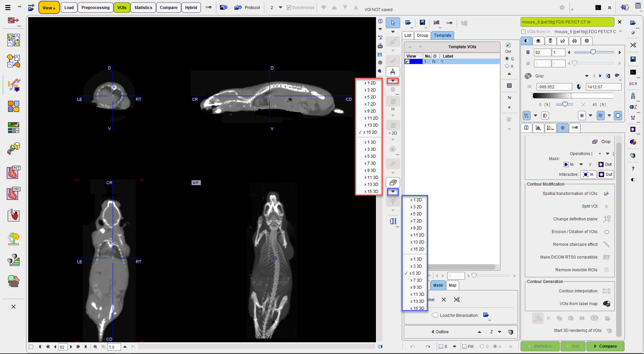644x354 pixels.
Task: Toggle the Synchronize checkbox
Action: [289, 8]
